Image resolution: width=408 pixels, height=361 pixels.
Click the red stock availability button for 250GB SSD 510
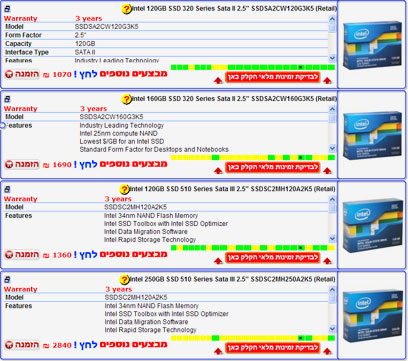(x=273, y=348)
